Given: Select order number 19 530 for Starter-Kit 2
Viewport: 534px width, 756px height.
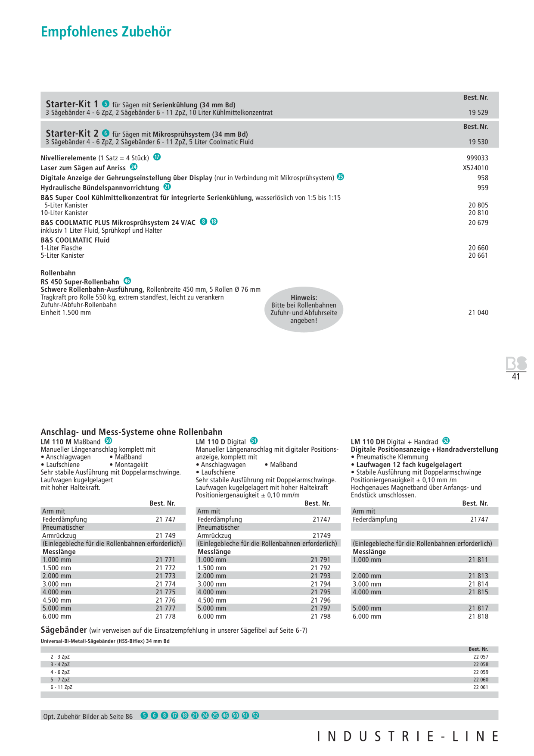Looking at the screenshot, I should point(478,142).
